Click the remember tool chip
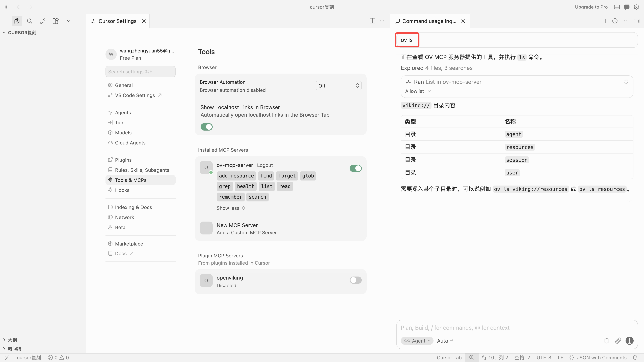The width and height of the screenshot is (644, 362). tap(230, 197)
